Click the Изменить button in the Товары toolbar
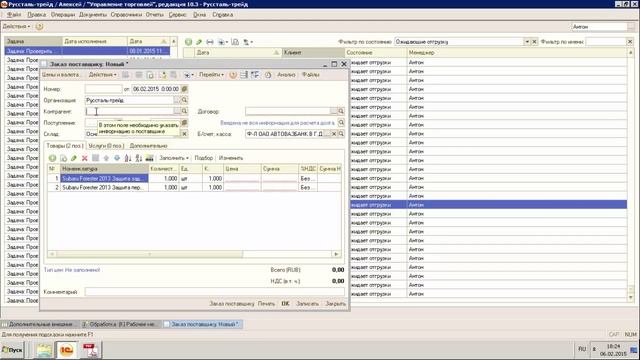This screenshot has width=640, height=360. pos(231,158)
